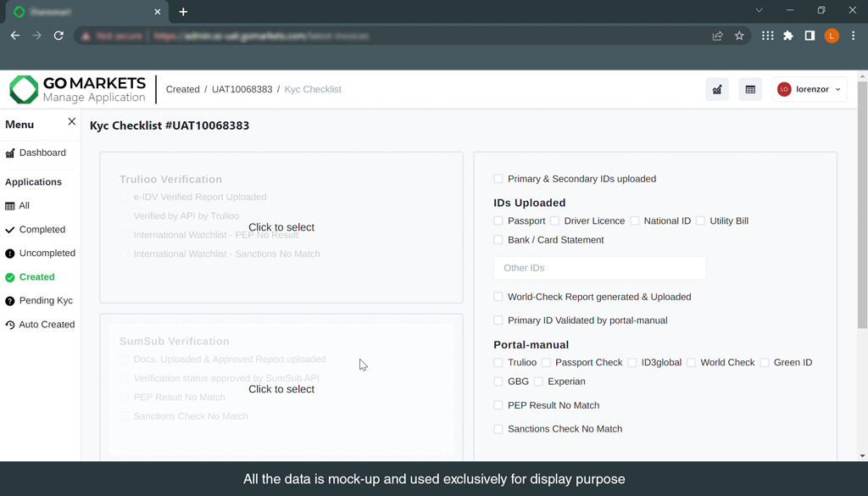This screenshot has height=496, width=868.
Task: Tick the Trulioo checkbox under Portal-manual
Action: (x=498, y=363)
